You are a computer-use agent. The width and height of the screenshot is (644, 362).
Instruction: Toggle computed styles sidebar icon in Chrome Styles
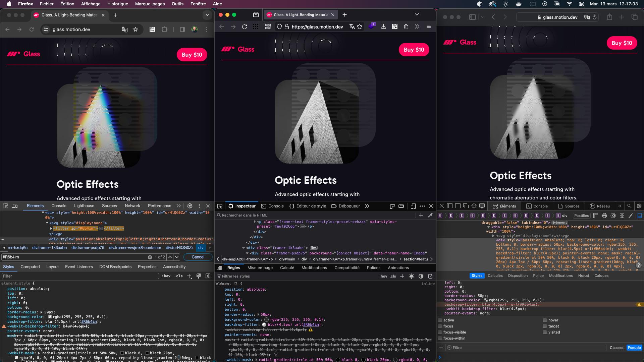click(208, 276)
